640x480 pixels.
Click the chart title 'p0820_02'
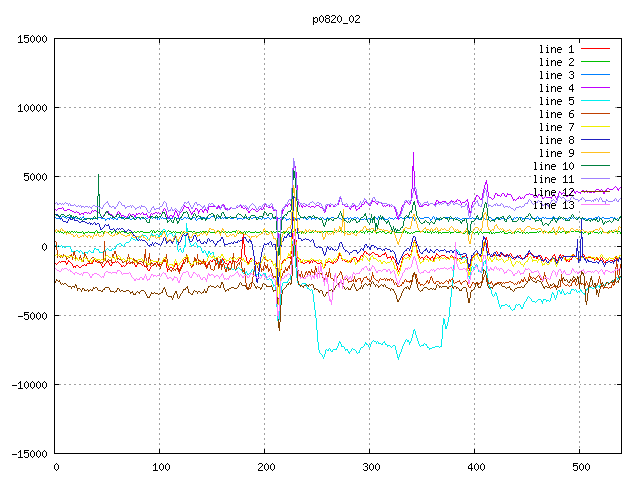(337, 19)
